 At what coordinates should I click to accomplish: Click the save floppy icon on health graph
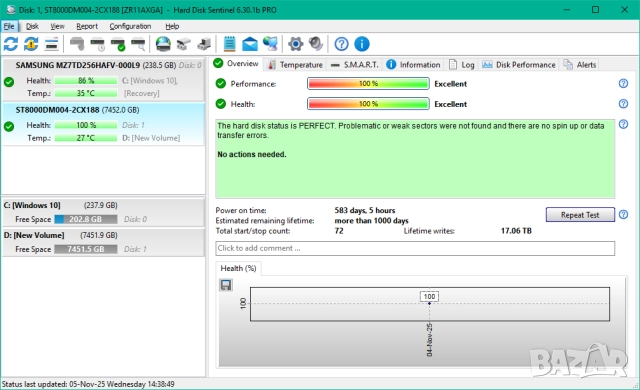pyautogui.click(x=226, y=285)
